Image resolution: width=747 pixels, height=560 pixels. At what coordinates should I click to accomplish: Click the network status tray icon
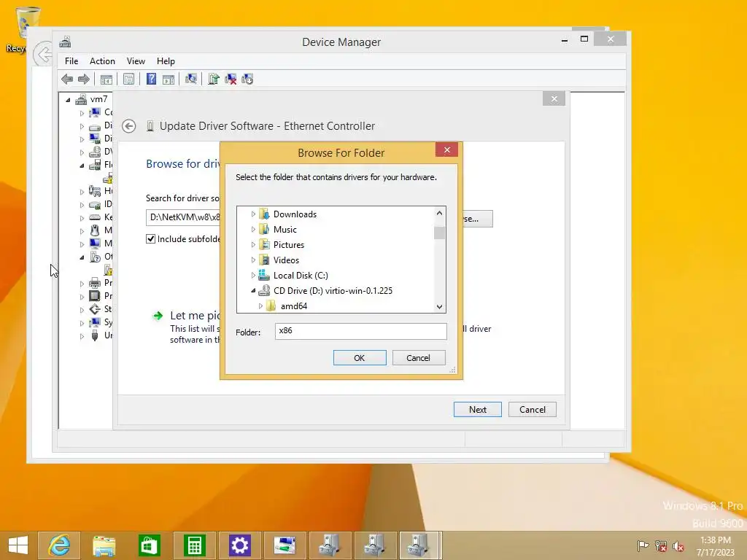(661, 545)
